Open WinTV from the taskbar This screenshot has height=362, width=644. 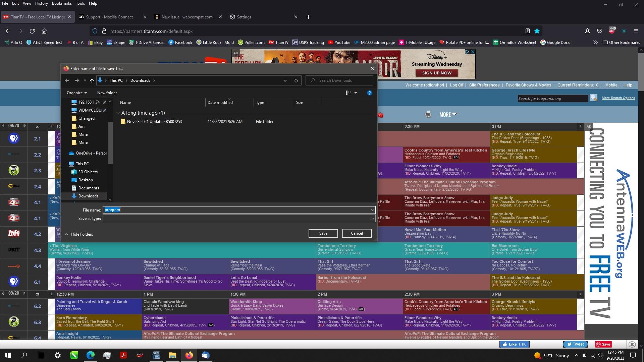(x=140, y=355)
